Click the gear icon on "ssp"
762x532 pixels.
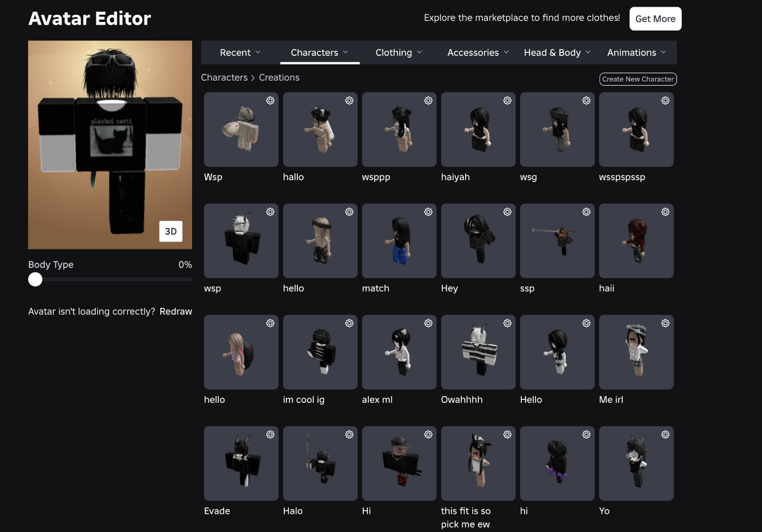pyautogui.click(x=586, y=211)
